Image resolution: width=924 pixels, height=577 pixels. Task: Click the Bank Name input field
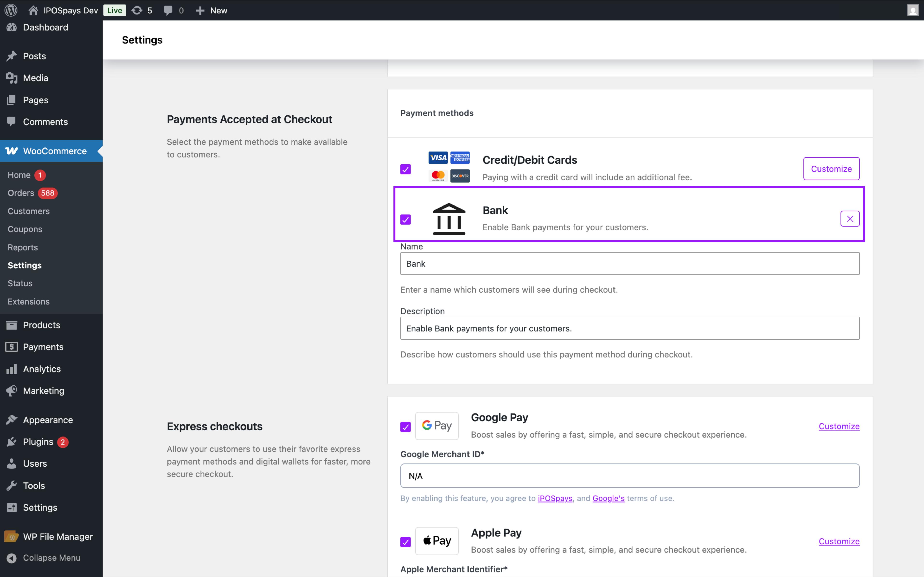pyautogui.click(x=630, y=264)
